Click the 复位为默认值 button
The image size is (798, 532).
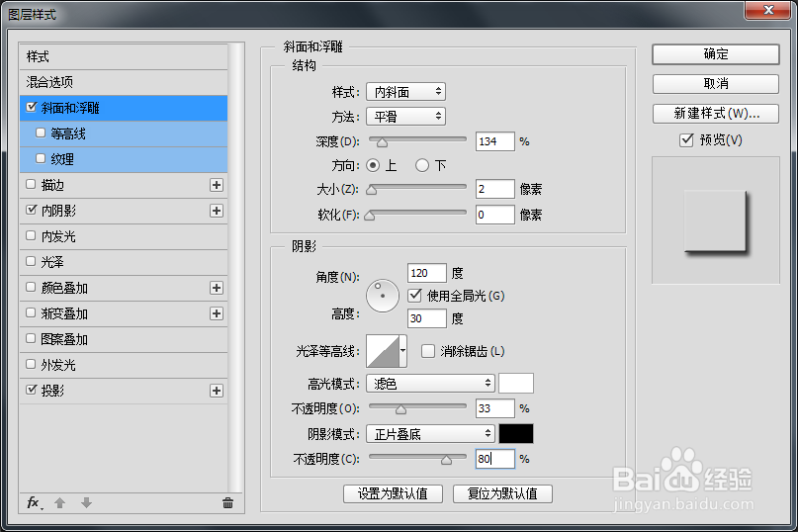pos(502,493)
